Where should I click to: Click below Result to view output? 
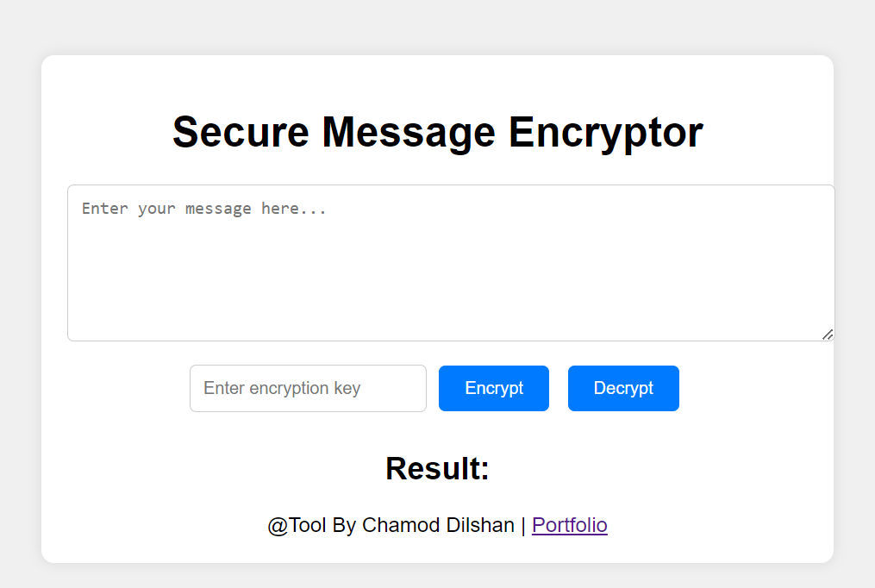click(x=436, y=496)
